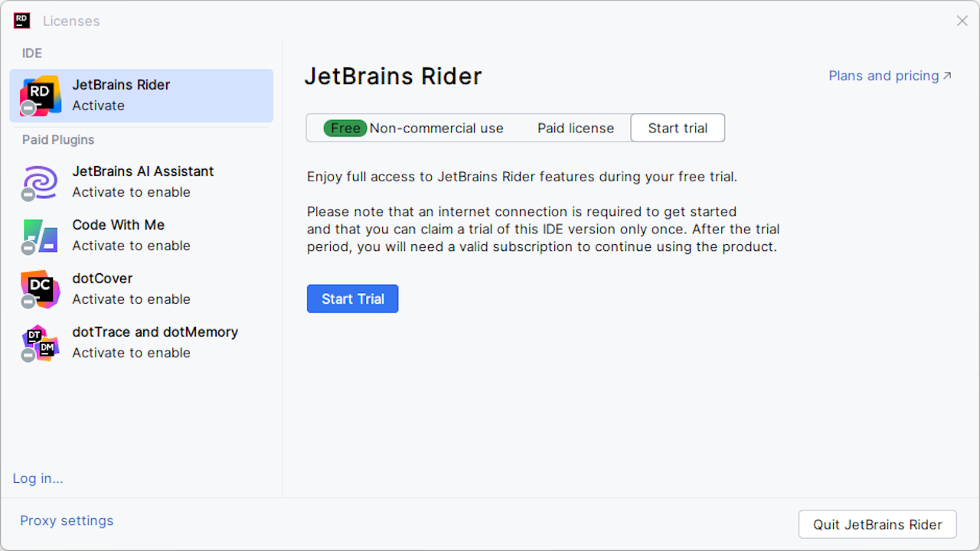Viewport: 980px width, 551px height.
Task: Click the blue Start Trial button
Action: click(352, 298)
